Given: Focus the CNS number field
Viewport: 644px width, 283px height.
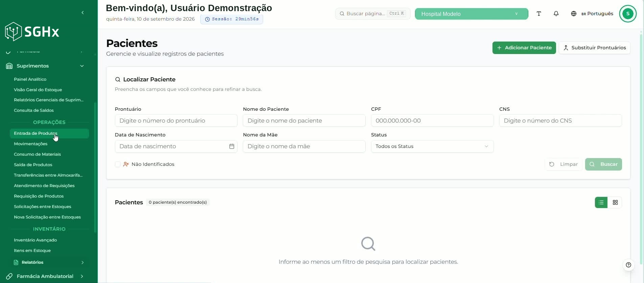Looking at the screenshot, I should [x=560, y=121].
